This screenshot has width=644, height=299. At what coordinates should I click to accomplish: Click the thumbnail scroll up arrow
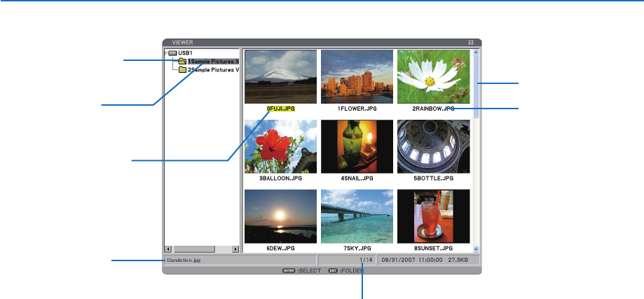tap(476, 52)
